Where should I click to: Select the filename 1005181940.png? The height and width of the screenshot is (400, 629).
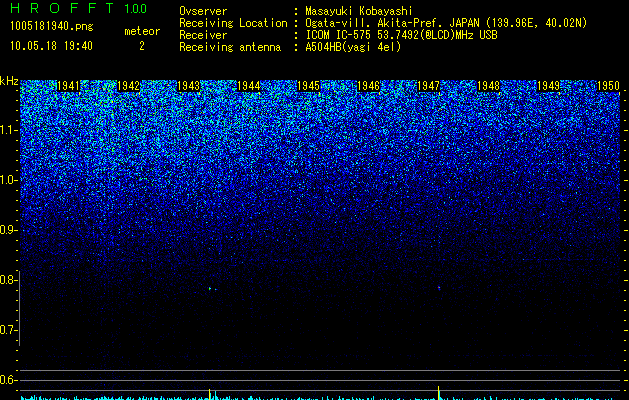pos(52,26)
